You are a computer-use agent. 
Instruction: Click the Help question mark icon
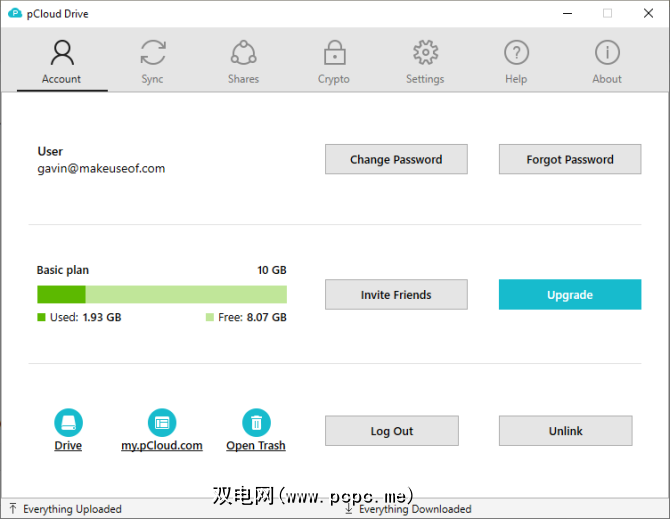[517, 53]
